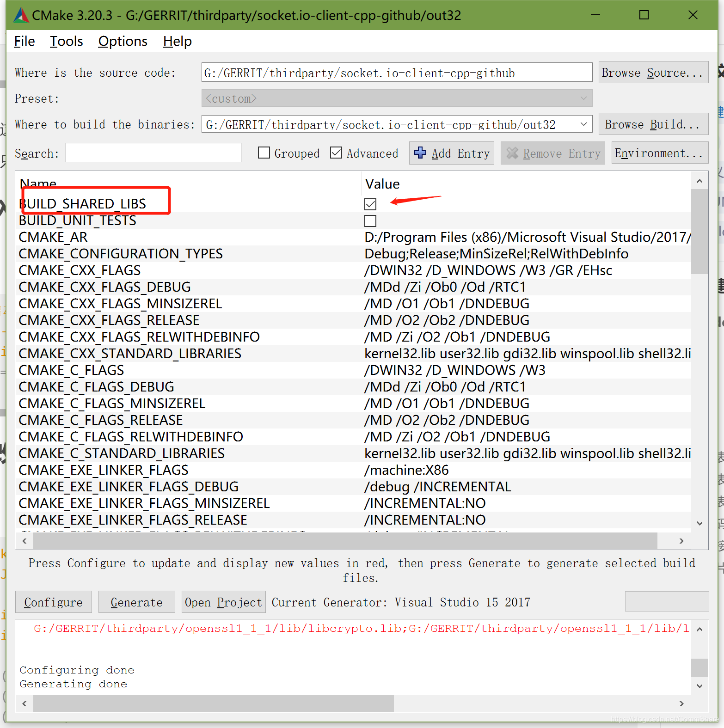Viewport: 724px width, 728px height.
Task: Click Browse Source button
Action: 653,73
